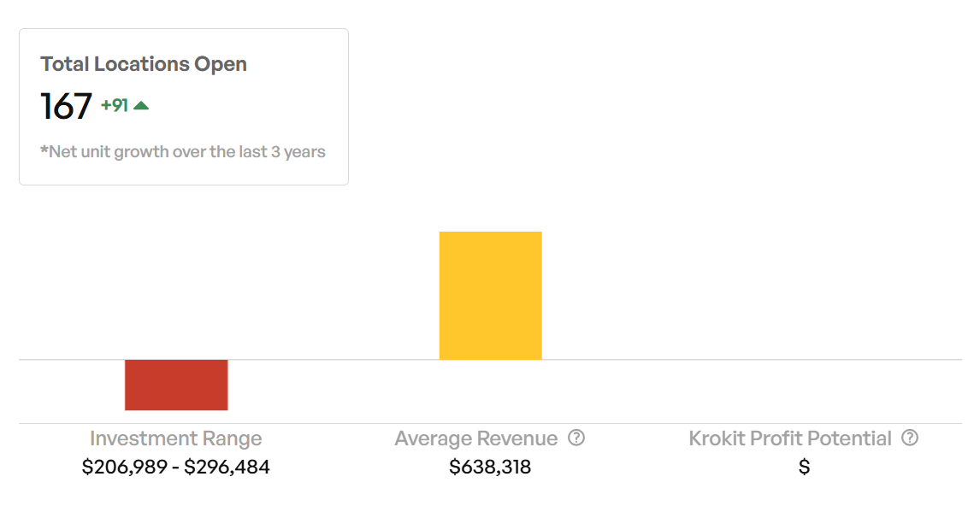Click the net unit growth footnote
Image resolution: width=980 pixels, height=506 pixels.
click(x=183, y=152)
